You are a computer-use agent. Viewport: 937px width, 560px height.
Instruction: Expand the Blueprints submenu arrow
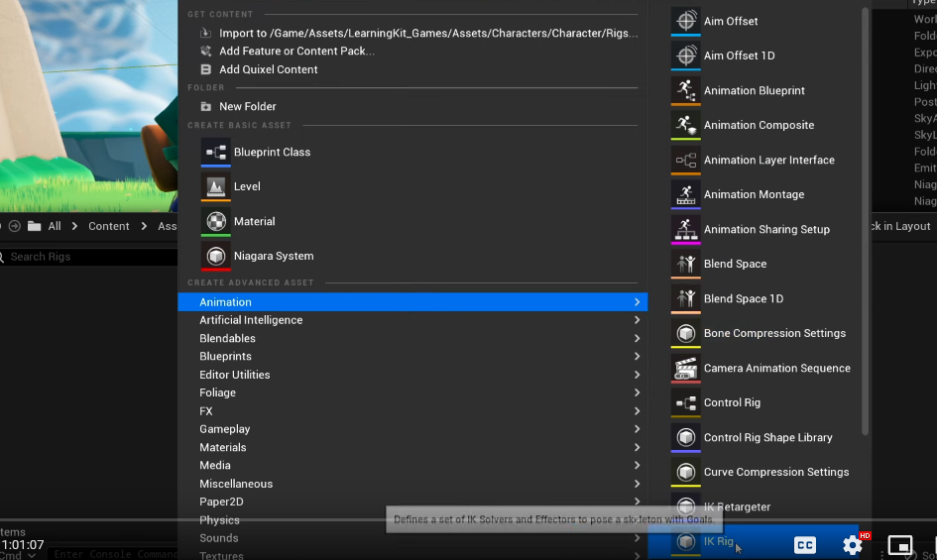637,356
